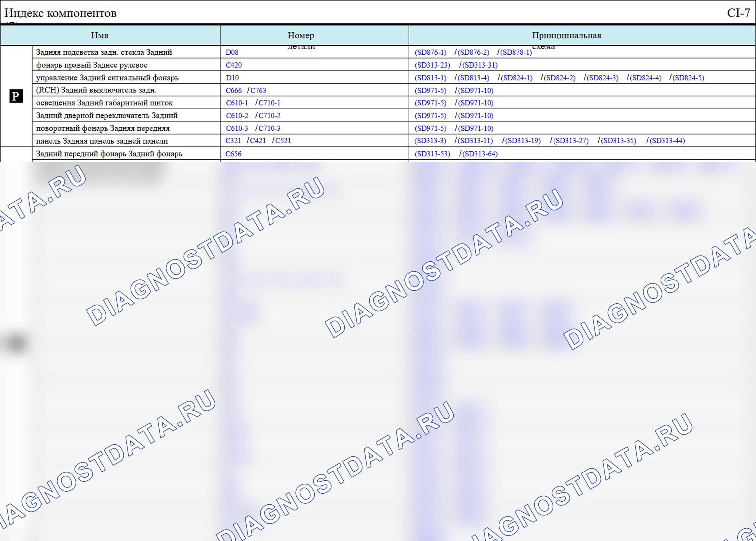756x541 pixels.
Task: Click the black P section marker
Action: coord(16,96)
